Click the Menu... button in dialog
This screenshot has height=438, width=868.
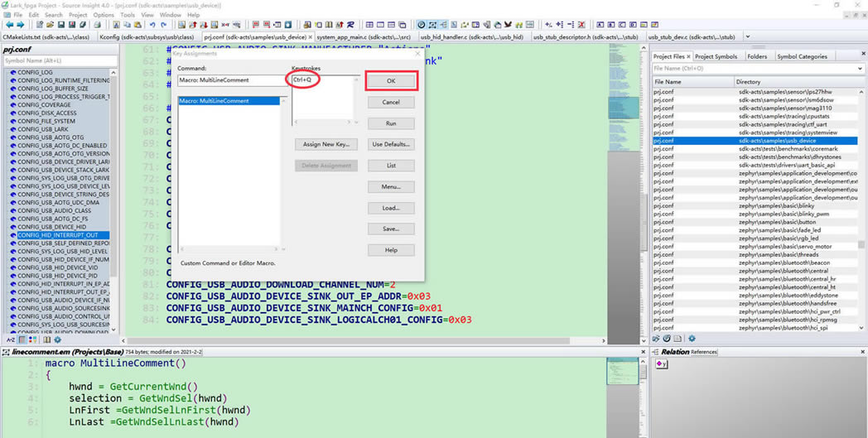391,186
